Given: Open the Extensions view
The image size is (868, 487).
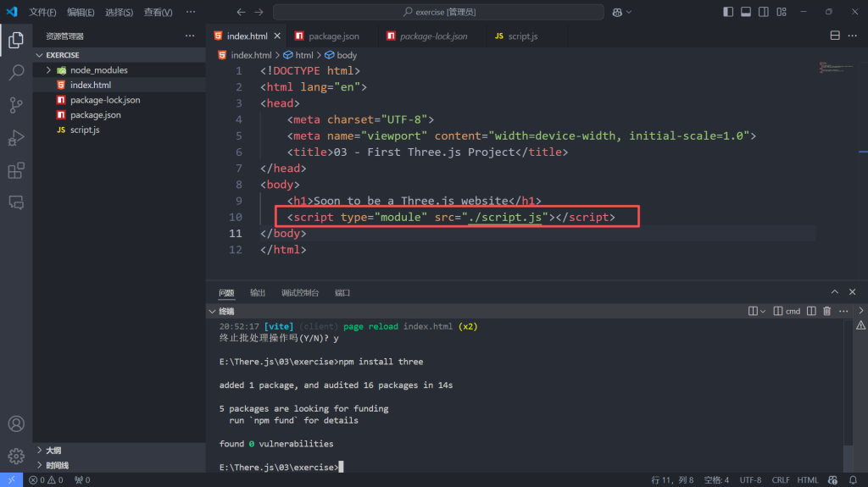Looking at the screenshot, I should [15, 171].
